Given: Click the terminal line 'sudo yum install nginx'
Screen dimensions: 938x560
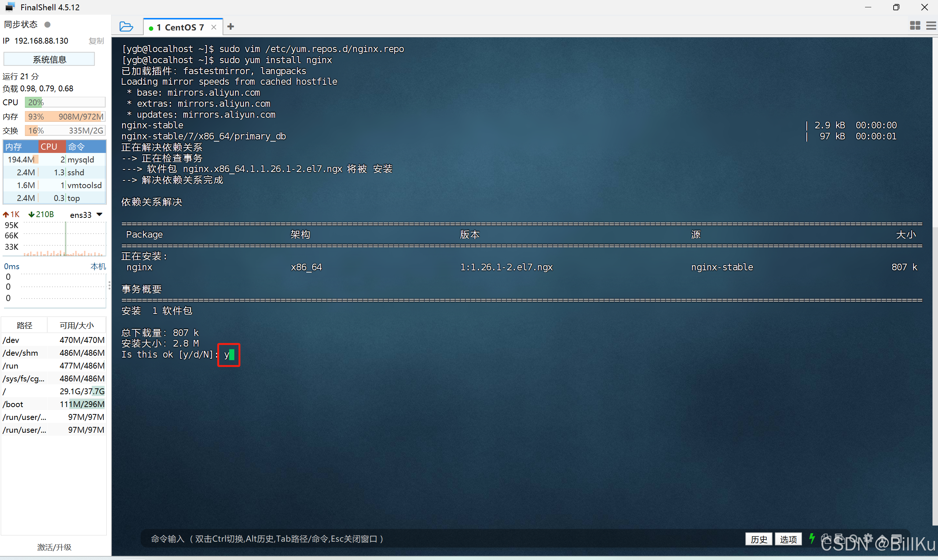Looking at the screenshot, I should [x=227, y=60].
